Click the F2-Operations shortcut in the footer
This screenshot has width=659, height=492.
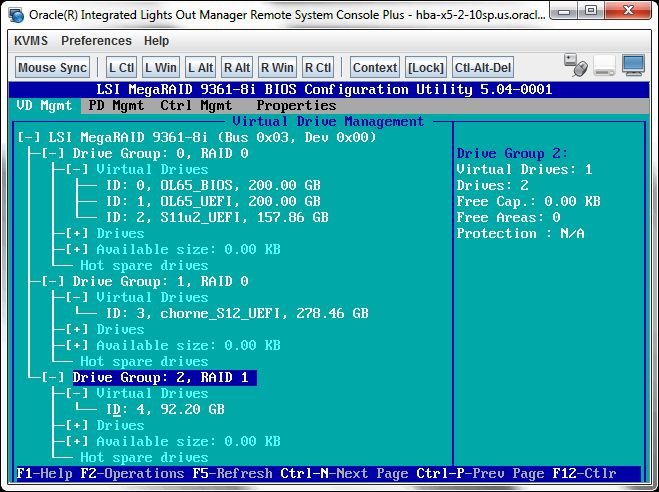click(x=132, y=474)
